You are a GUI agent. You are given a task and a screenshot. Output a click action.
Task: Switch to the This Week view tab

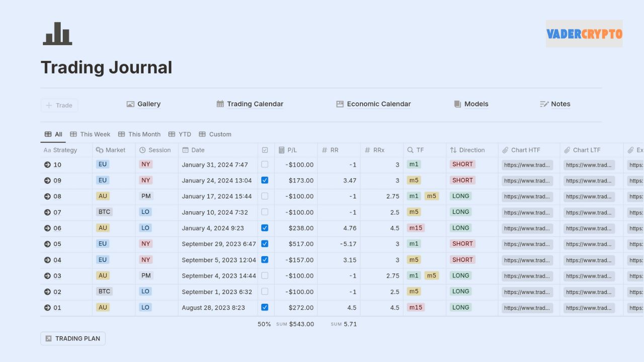(x=90, y=134)
